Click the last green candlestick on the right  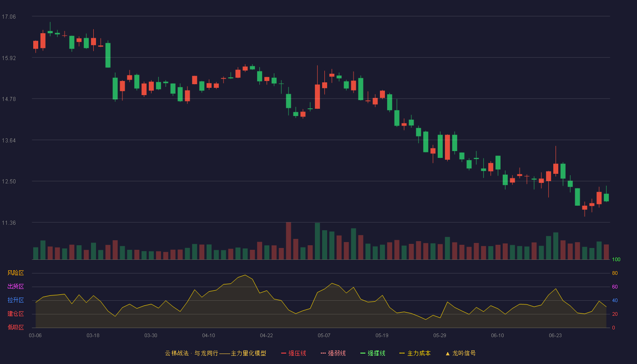(x=606, y=197)
